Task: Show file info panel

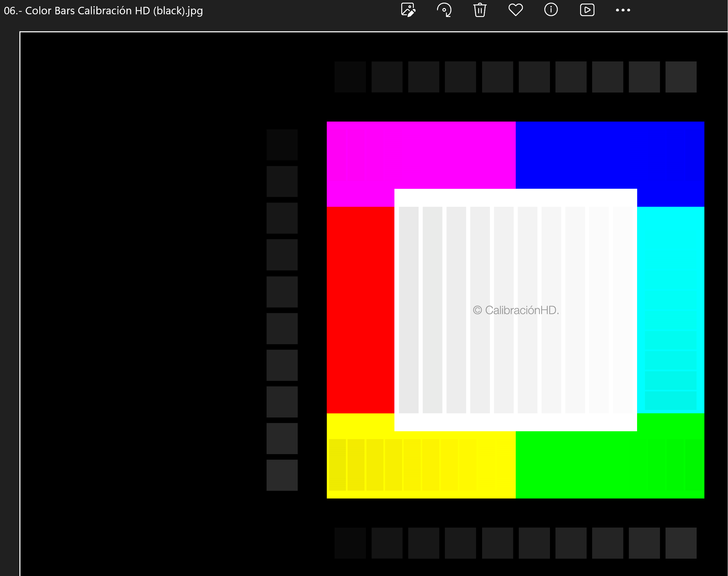Action: pos(551,10)
